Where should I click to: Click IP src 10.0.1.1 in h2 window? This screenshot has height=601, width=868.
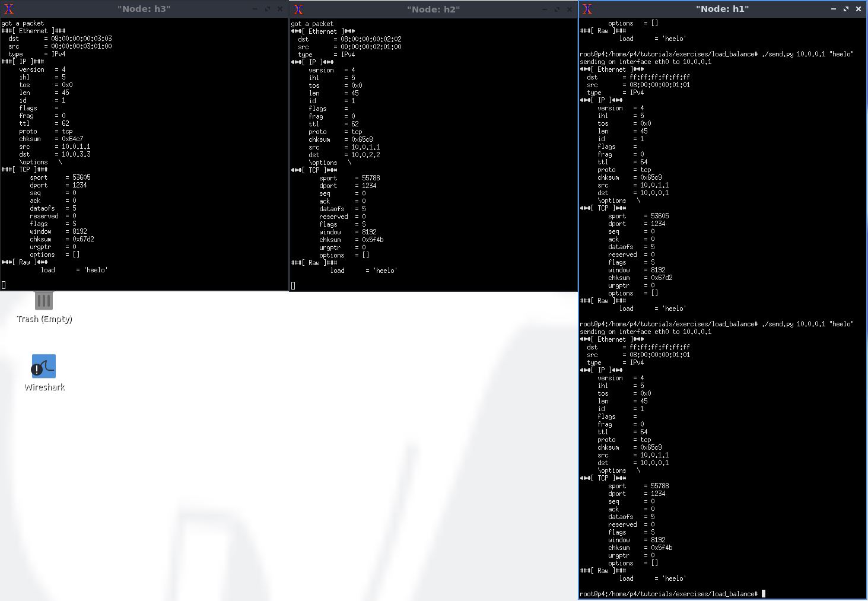coord(344,147)
